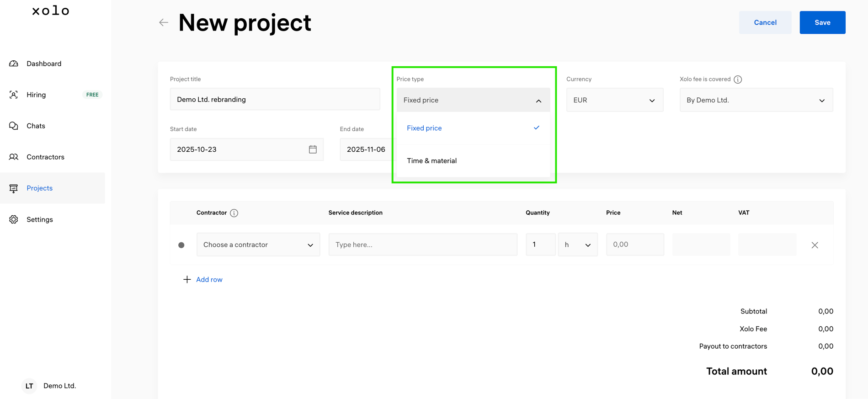Click info icon next to Xolo fee is covered
The image size is (868, 399).
pyautogui.click(x=738, y=80)
